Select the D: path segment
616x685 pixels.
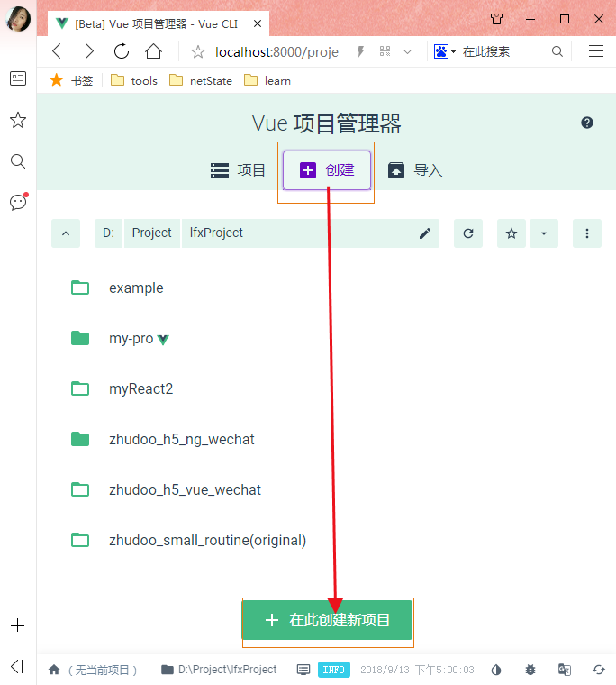(108, 233)
